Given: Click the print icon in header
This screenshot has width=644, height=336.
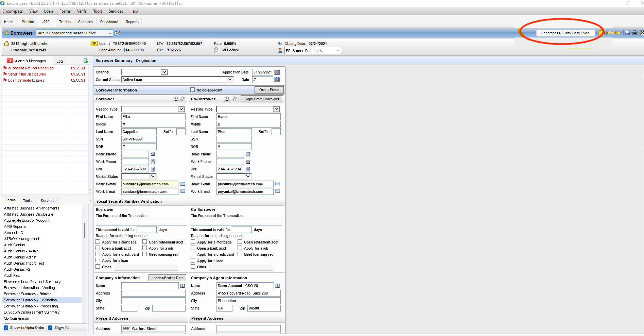Looking at the screenshot, I should (x=634, y=33).
